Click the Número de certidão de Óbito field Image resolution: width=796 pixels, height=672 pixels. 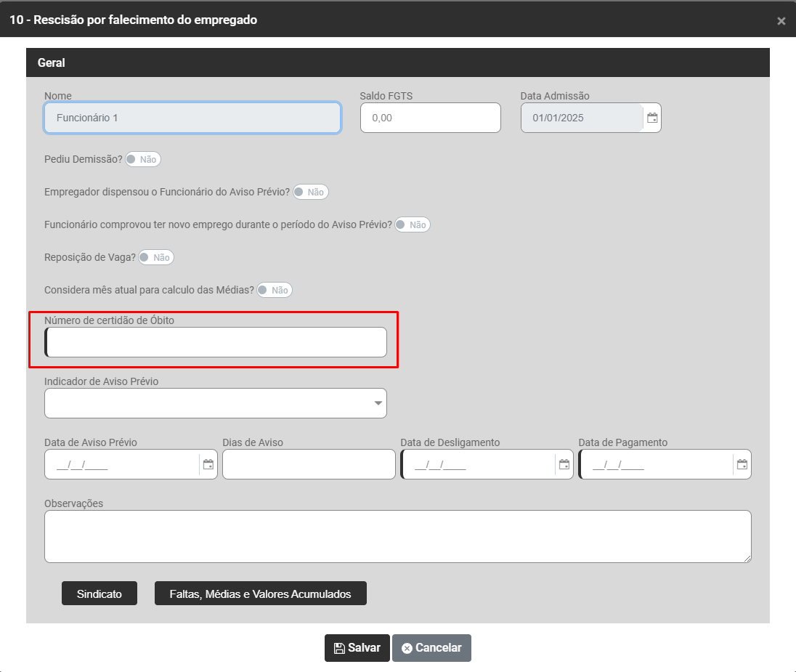point(216,342)
